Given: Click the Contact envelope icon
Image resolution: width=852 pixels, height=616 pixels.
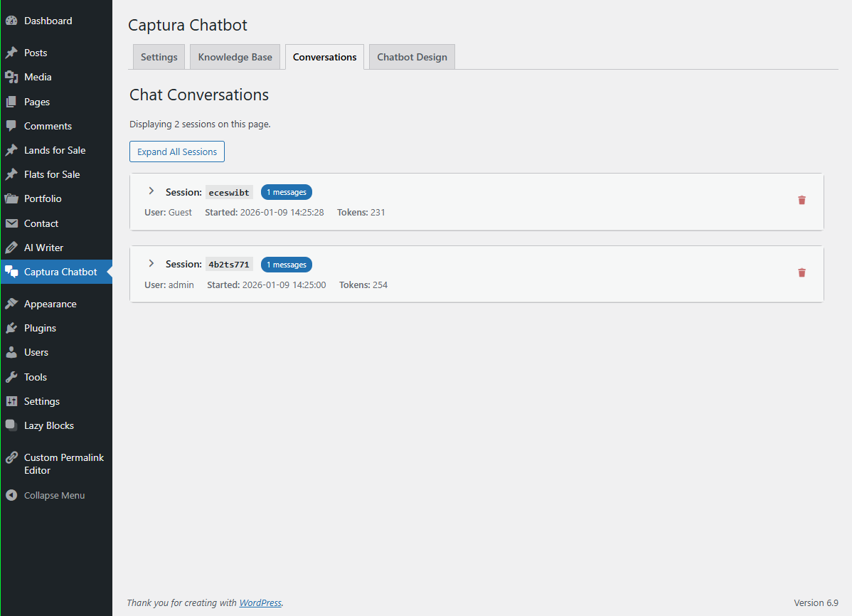Looking at the screenshot, I should point(11,223).
